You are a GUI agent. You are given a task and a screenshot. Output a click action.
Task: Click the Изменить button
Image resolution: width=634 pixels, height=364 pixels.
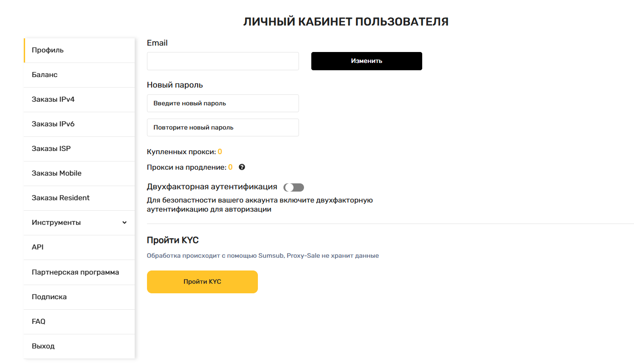367,61
